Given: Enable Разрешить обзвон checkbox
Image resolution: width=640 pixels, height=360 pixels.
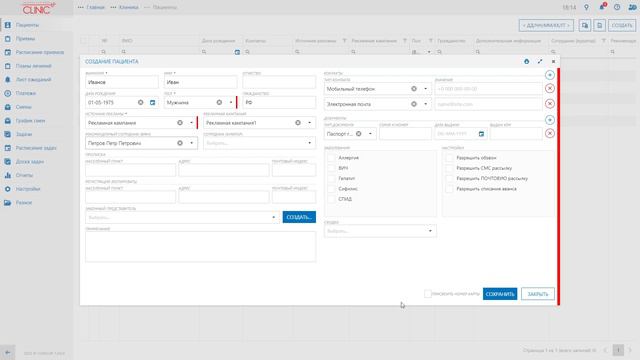Looking at the screenshot, I should [x=449, y=158].
